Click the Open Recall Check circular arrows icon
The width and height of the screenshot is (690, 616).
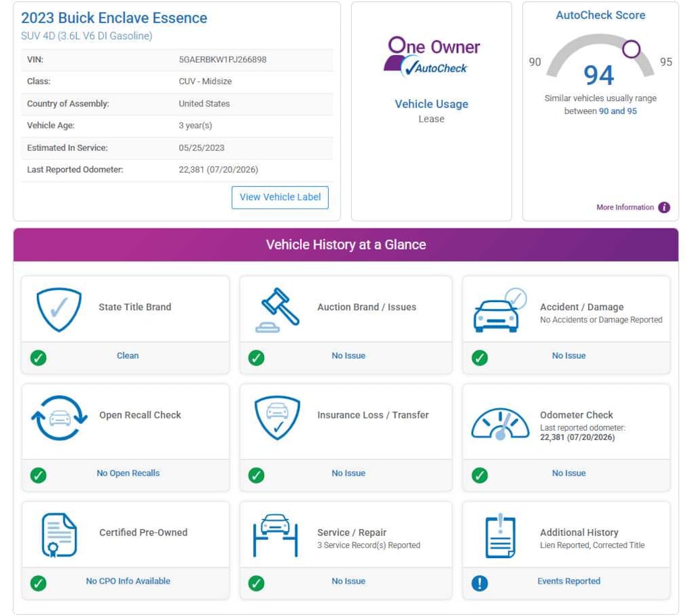tap(59, 418)
